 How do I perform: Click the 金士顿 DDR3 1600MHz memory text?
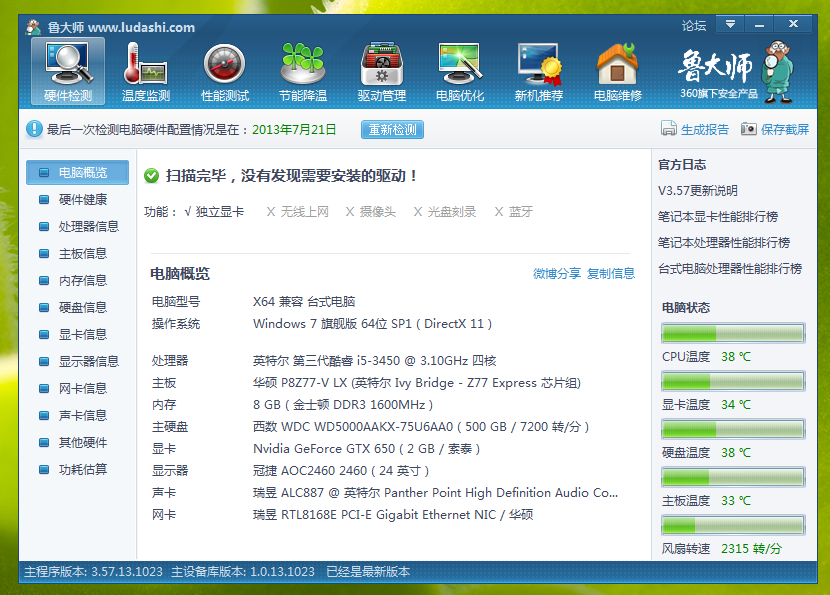pyautogui.click(x=343, y=405)
